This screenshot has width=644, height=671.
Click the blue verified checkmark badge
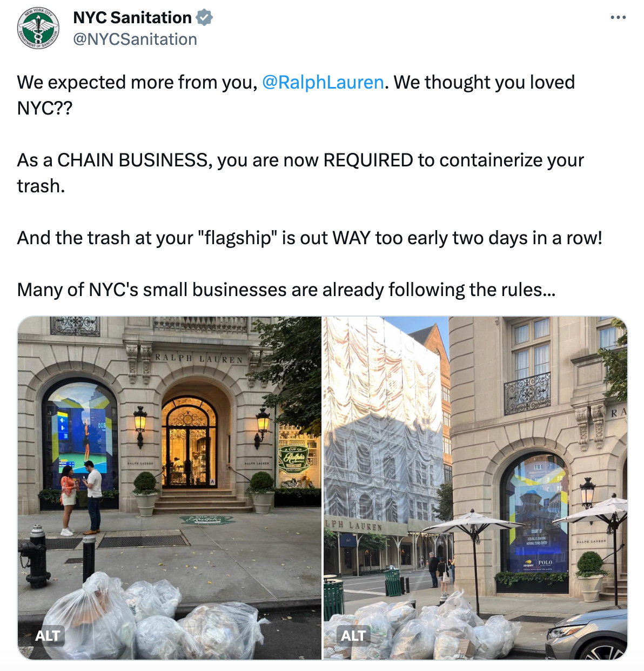204,18
